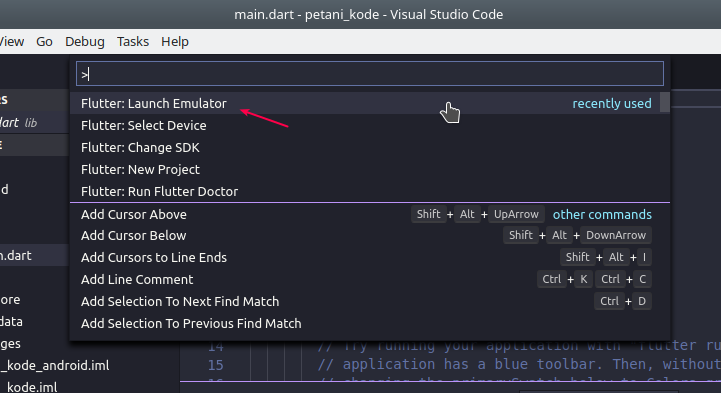Run Flutter: Run Flutter Doctor command
Screen dimensions: 721x393
370,191
